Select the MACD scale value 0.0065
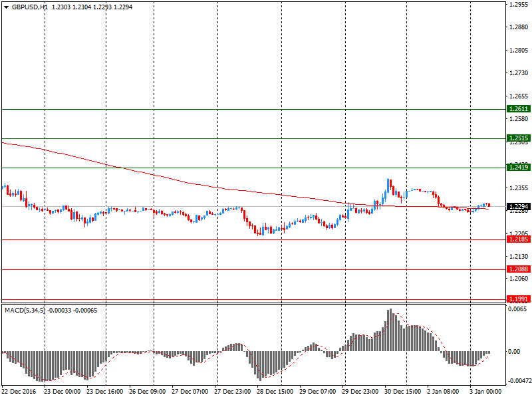Viewport: 532px width, 399px height. 517,309
